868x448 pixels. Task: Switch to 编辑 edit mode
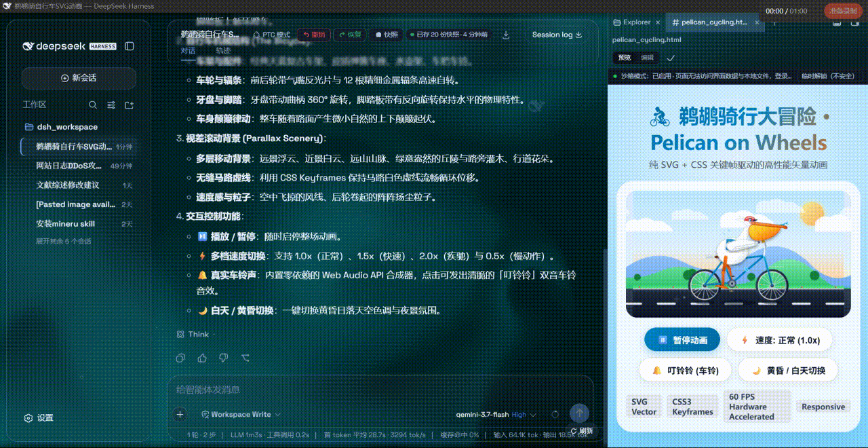tap(648, 58)
